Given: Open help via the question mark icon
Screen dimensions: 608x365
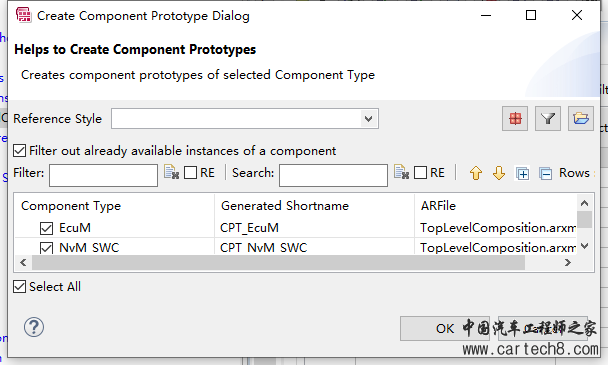Looking at the screenshot, I should [x=34, y=327].
